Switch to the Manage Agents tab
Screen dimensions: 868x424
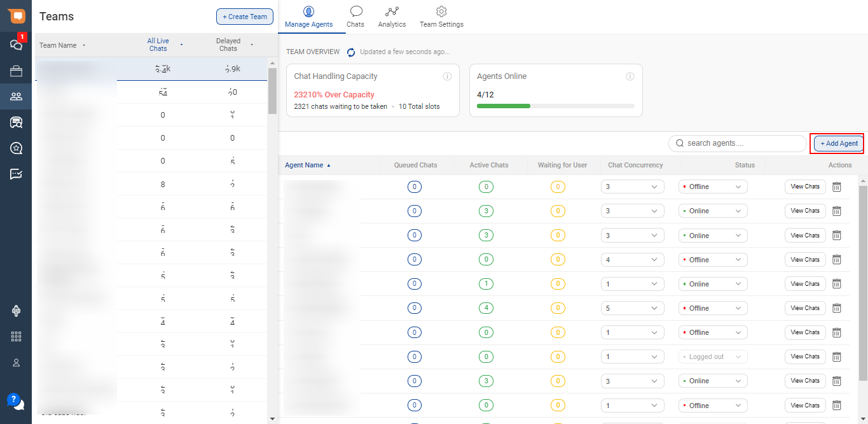click(308, 17)
